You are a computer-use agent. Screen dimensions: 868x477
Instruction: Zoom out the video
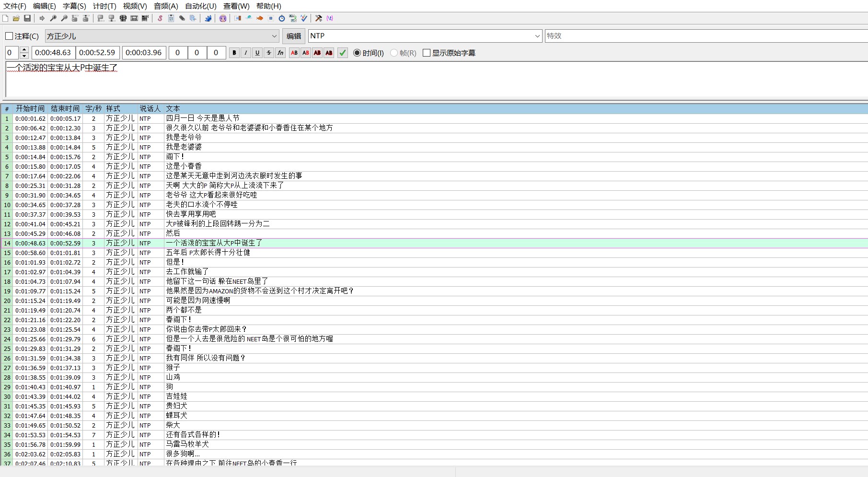coord(64,18)
